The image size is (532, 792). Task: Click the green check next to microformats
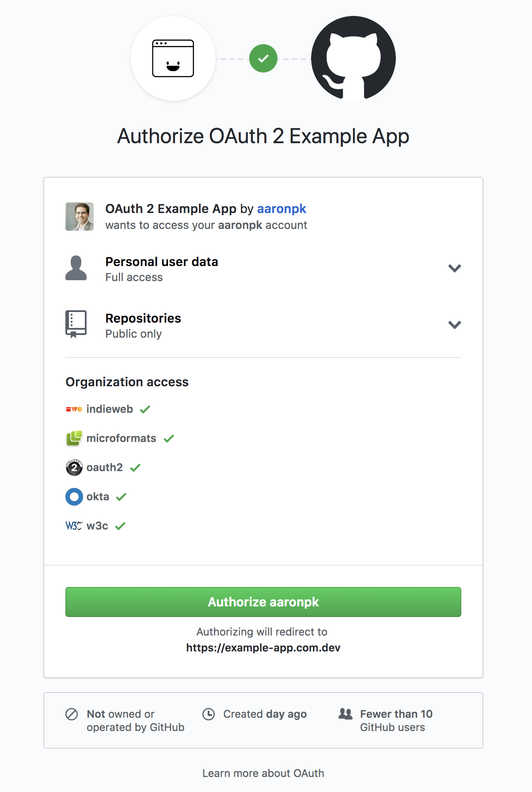pos(168,438)
